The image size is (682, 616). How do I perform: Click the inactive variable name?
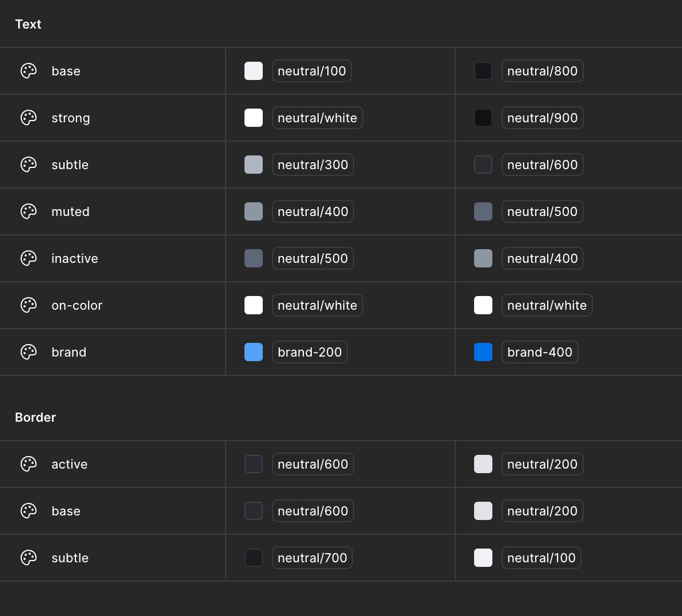(x=75, y=258)
